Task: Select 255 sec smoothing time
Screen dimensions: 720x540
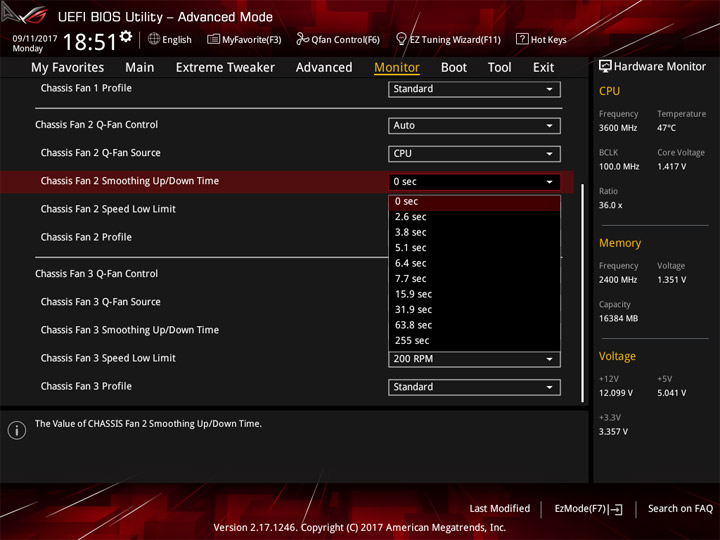Action: pos(474,341)
